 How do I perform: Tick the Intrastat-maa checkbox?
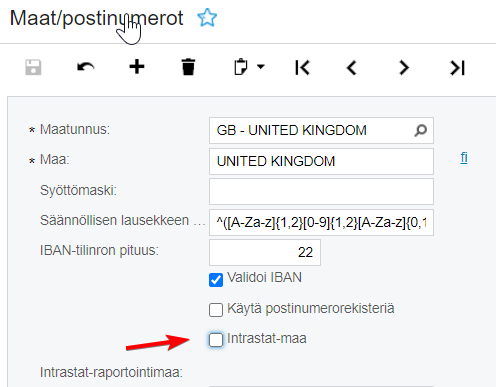click(216, 340)
